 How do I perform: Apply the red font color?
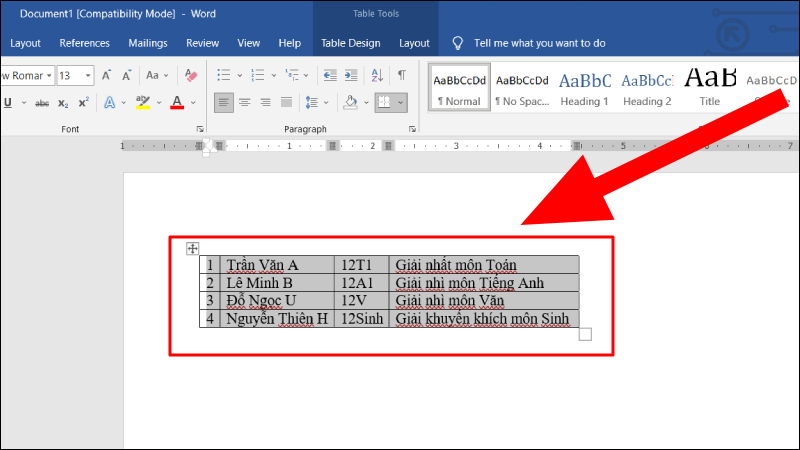177,102
